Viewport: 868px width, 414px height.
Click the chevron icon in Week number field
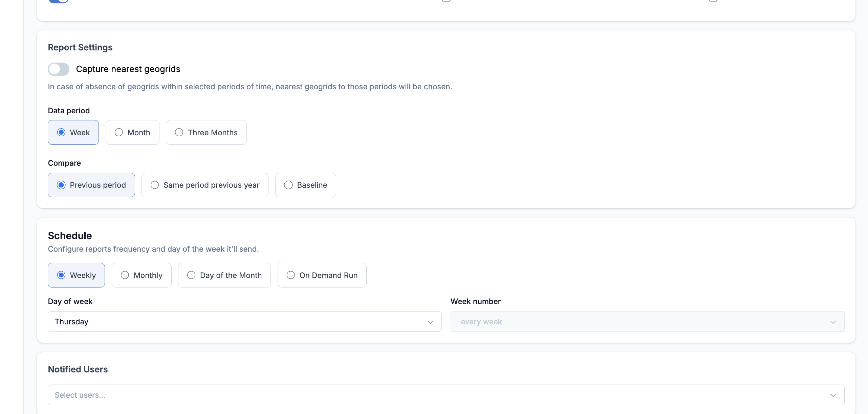point(833,322)
